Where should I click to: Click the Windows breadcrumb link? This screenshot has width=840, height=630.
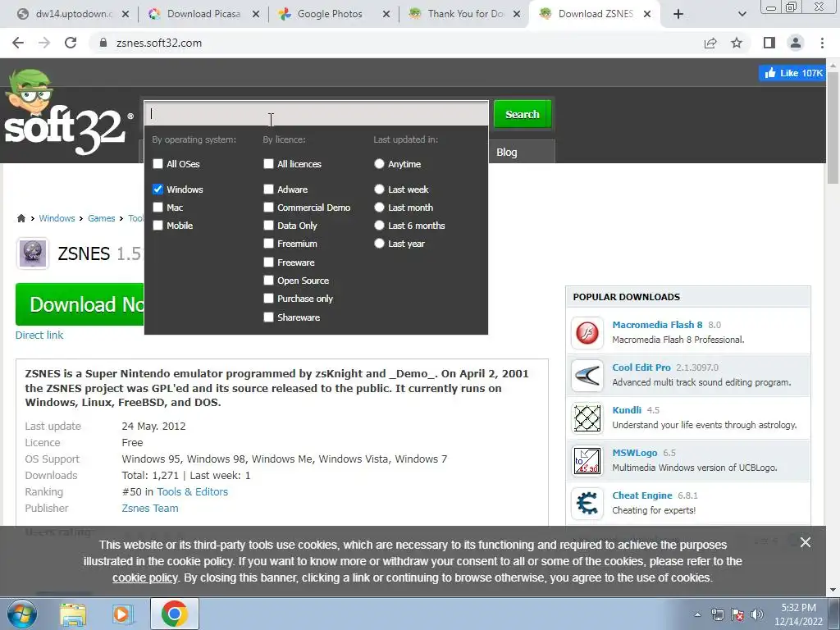57,218
